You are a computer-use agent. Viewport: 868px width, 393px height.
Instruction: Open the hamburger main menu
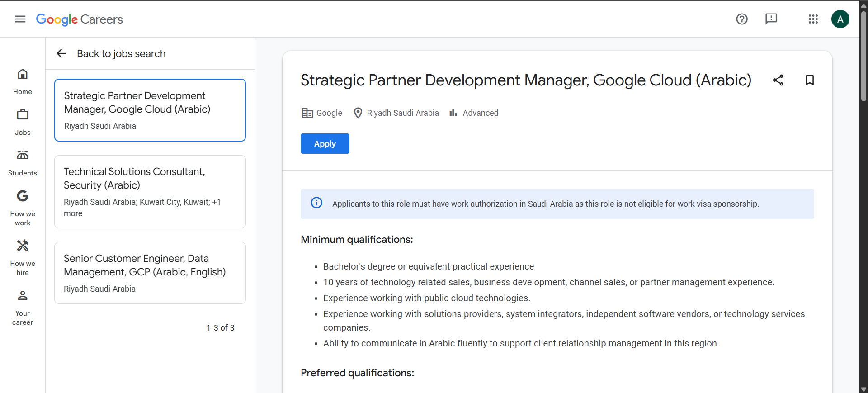pyautogui.click(x=20, y=19)
